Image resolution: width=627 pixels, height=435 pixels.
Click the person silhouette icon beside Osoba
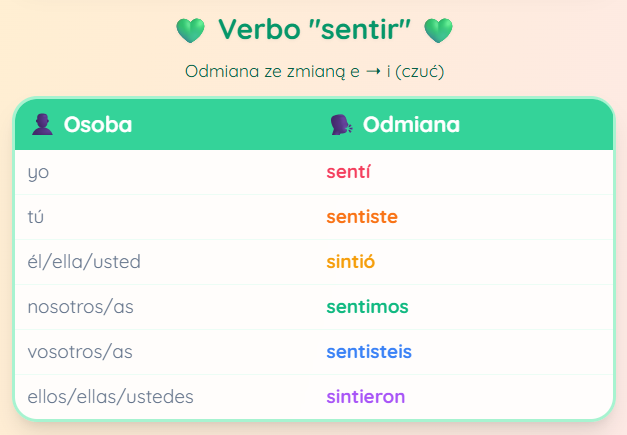[42, 124]
